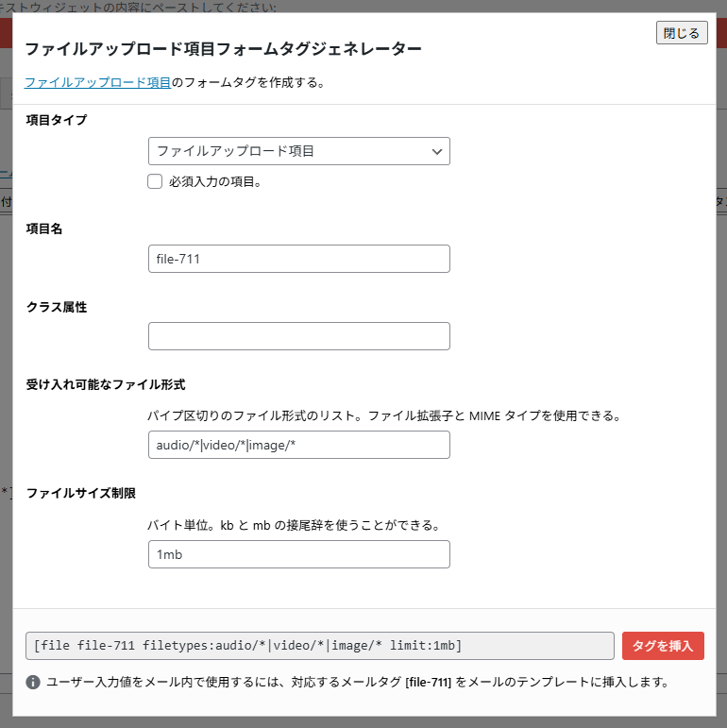Screen dimensions: 727x728
Task: Click into the empty クラス属性 input
Action: point(298,336)
